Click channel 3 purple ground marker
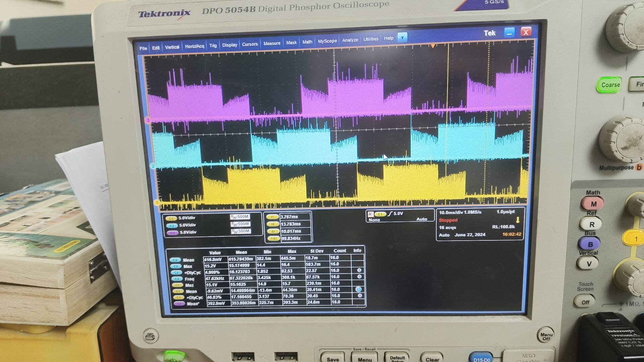This screenshot has width=644, height=362. (148, 120)
